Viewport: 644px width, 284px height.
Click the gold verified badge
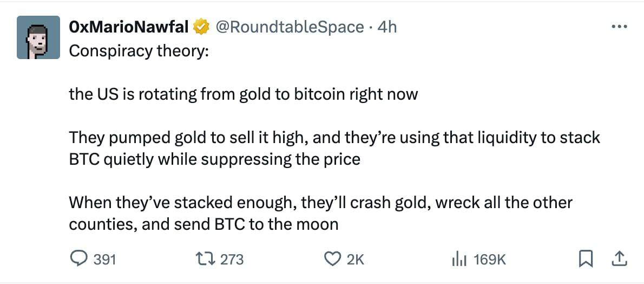(x=202, y=27)
